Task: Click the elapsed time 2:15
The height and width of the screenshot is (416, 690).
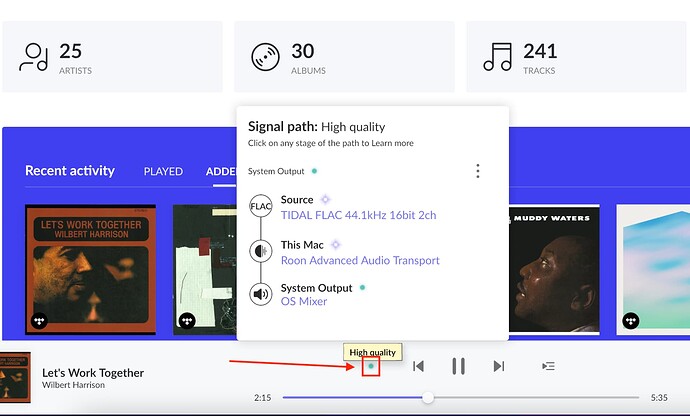Action: [x=262, y=398]
